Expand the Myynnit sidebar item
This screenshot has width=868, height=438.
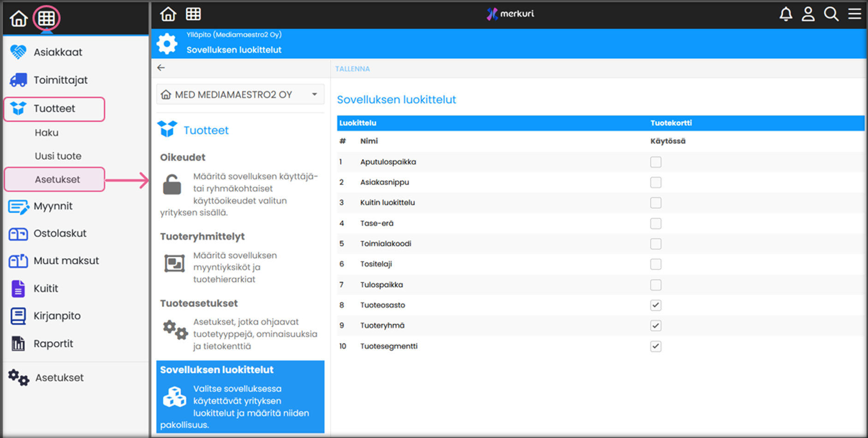tap(53, 206)
